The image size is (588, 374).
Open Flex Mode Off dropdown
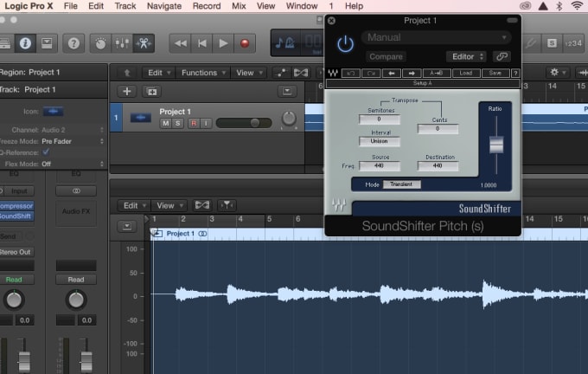[73, 164]
